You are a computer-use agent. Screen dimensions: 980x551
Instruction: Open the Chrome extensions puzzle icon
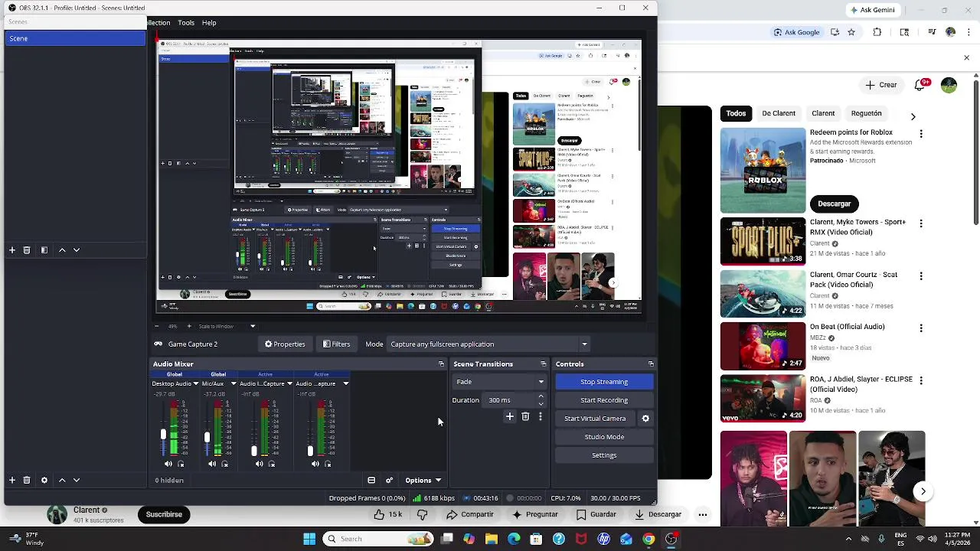877,32
